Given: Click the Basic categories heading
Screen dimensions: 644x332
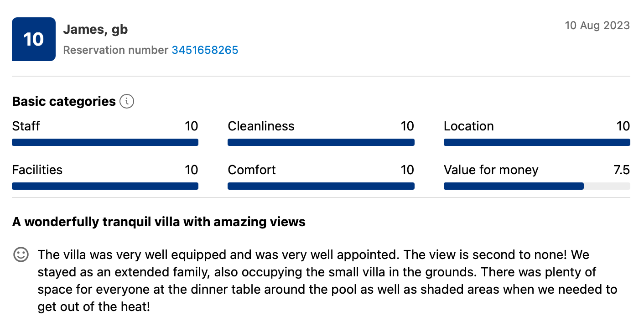Looking at the screenshot, I should [x=64, y=101].
